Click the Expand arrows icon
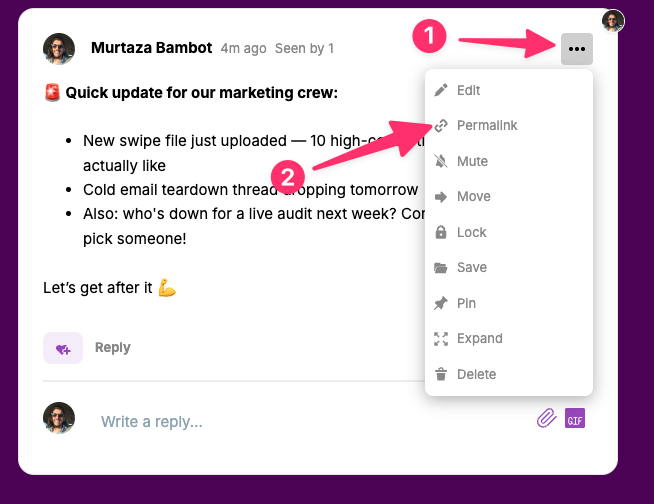 [440, 339]
